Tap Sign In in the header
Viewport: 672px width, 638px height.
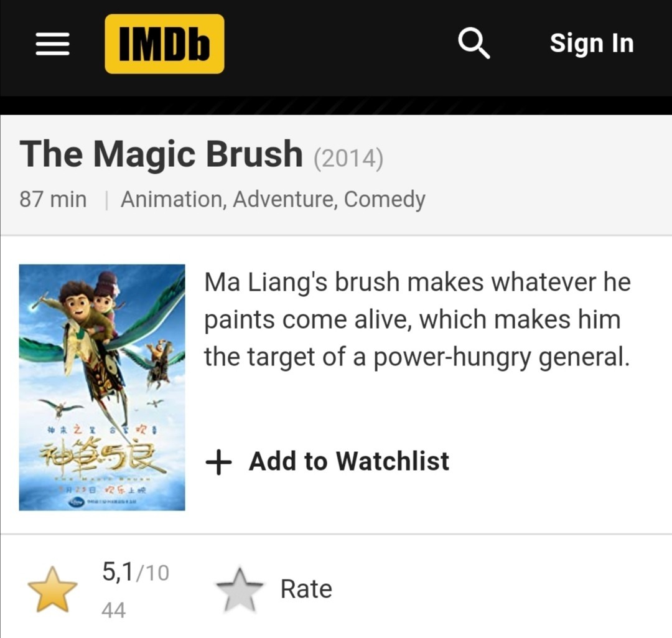click(591, 44)
